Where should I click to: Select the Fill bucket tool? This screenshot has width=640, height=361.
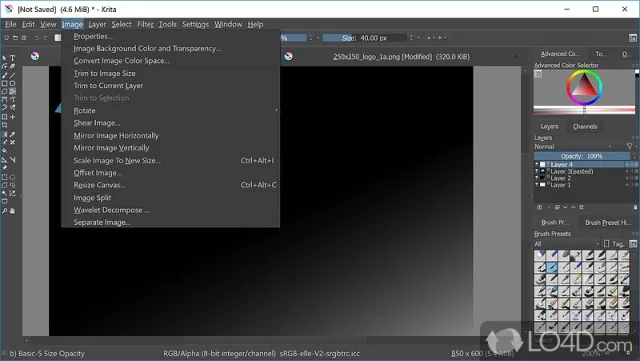(x=4, y=151)
